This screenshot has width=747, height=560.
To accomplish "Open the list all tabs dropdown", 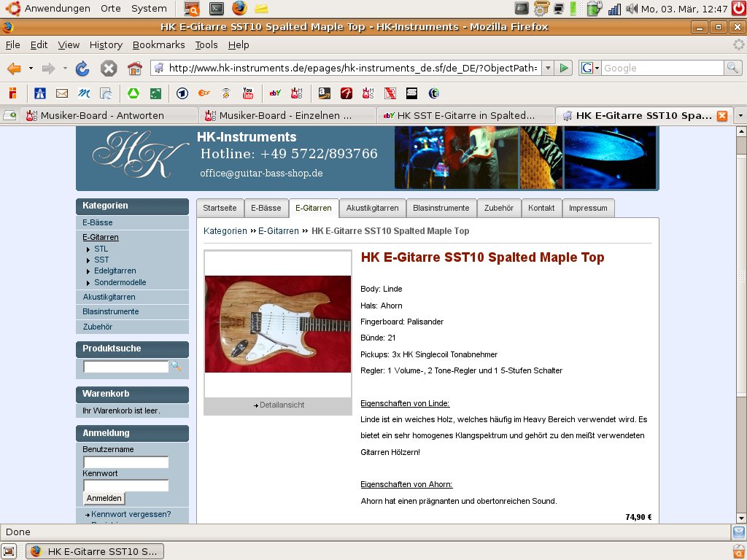I will (x=740, y=115).
